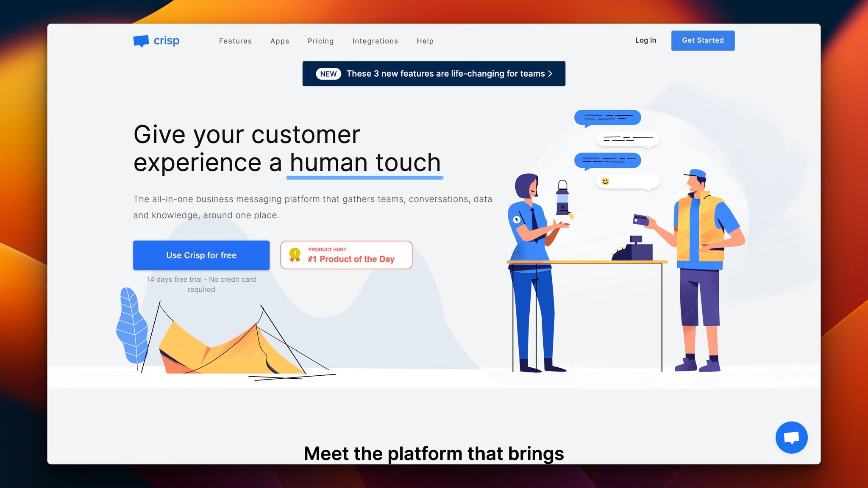Click the Crisp logo icon
This screenshot has width=868, height=488.
pyautogui.click(x=140, y=40)
